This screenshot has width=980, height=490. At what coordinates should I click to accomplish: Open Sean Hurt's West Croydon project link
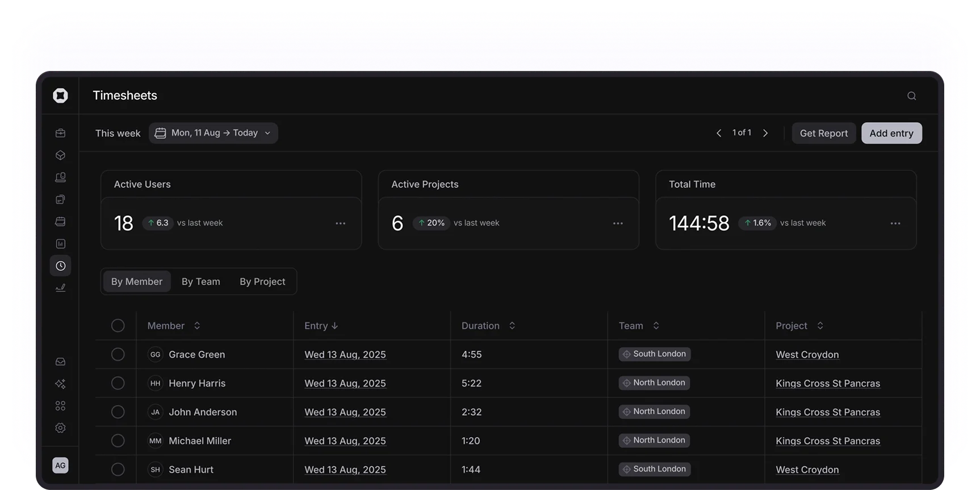[x=807, y=470]
